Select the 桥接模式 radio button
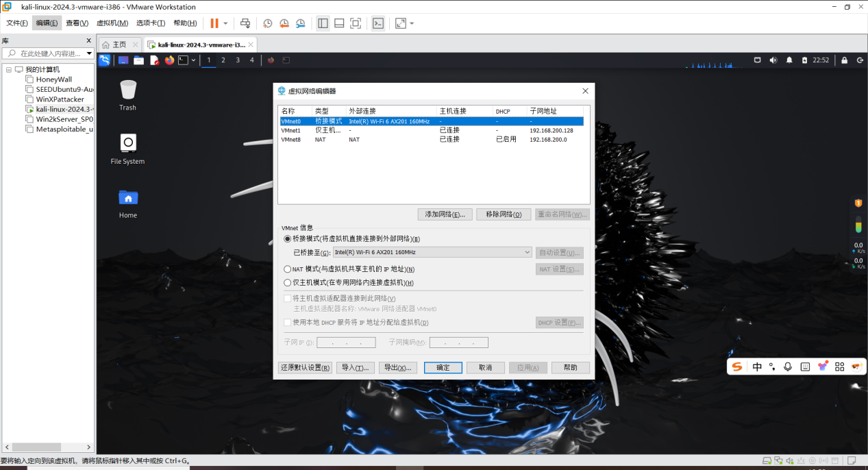Viewport: 868px width, 470px height. [x=288, y=239]
